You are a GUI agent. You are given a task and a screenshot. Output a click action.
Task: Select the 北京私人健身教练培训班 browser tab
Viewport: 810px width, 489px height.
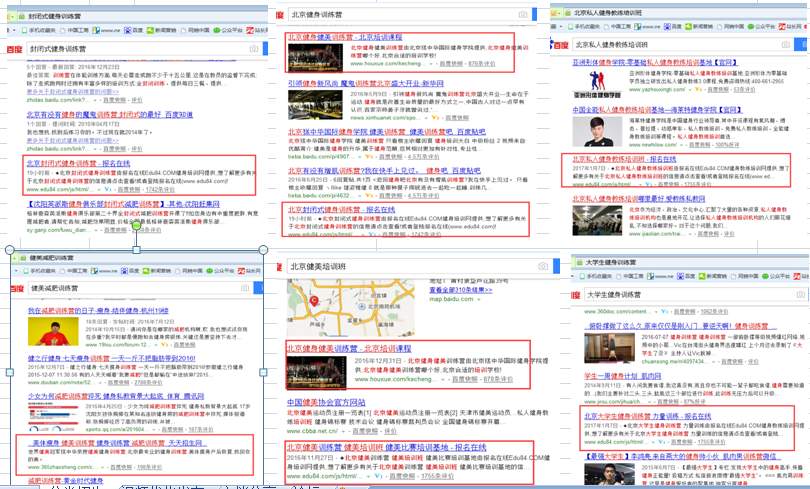(x=603, y=12)
